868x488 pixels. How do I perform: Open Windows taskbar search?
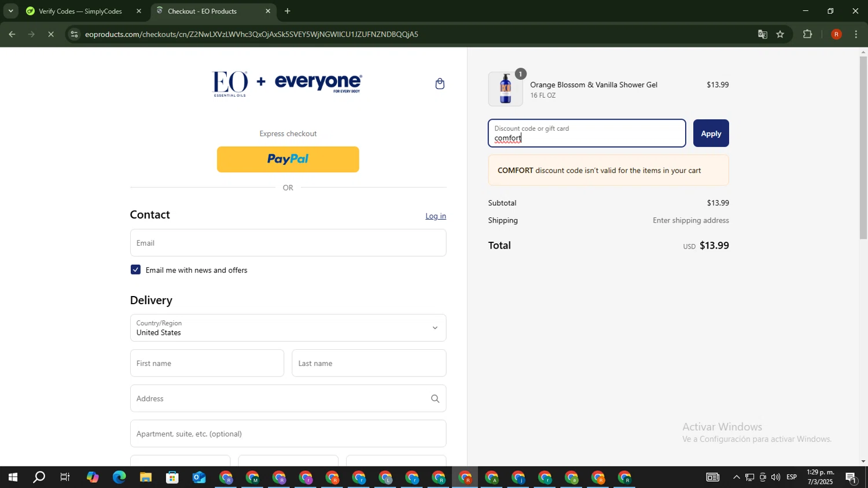pos(39,478)
